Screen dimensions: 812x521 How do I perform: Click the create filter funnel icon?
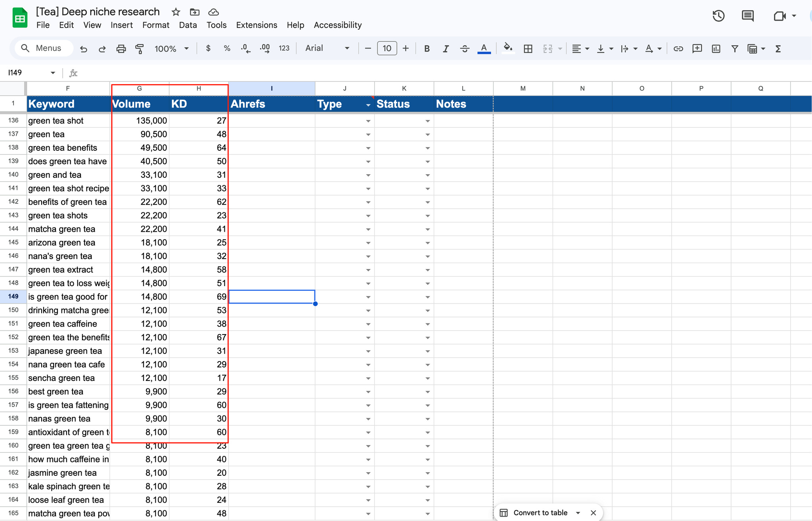click(x=734, y=48)
